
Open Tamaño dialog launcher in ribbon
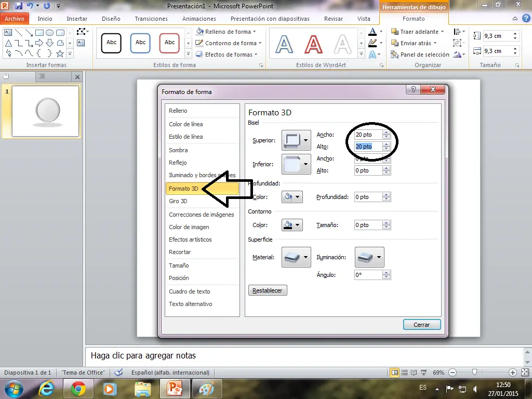[517, 65]
